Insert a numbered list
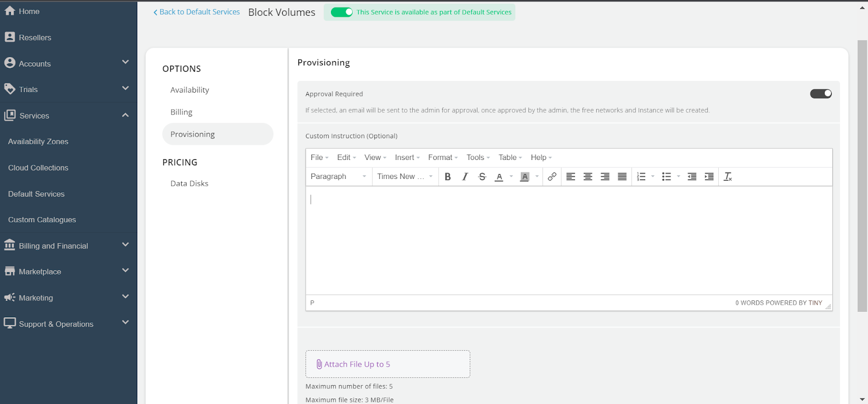This screenshot has width=868, height=404. pos(641,177)
